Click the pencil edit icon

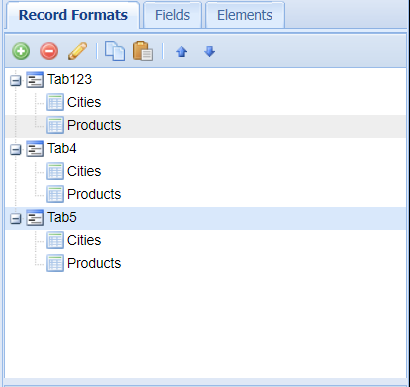coord(77,51)
